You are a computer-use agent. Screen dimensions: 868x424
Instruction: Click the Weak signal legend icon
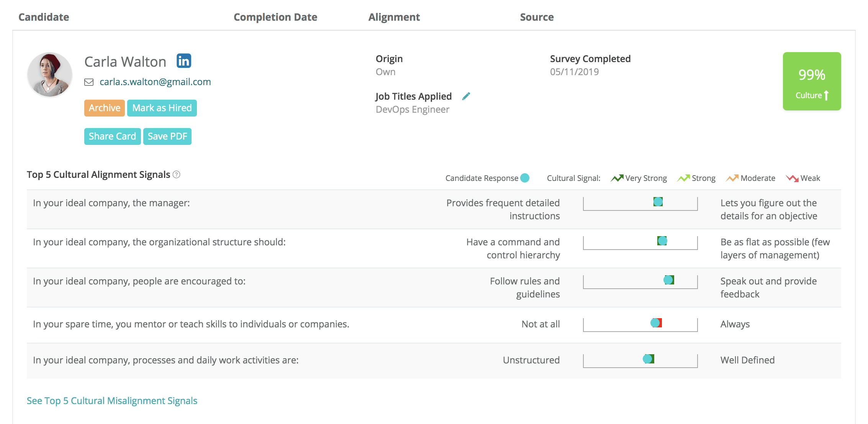(792, 178)
